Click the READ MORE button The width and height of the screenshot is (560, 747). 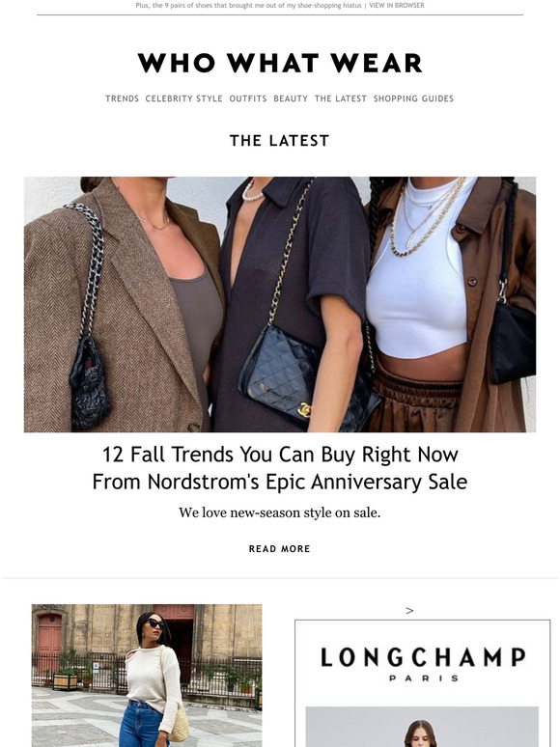280,549
